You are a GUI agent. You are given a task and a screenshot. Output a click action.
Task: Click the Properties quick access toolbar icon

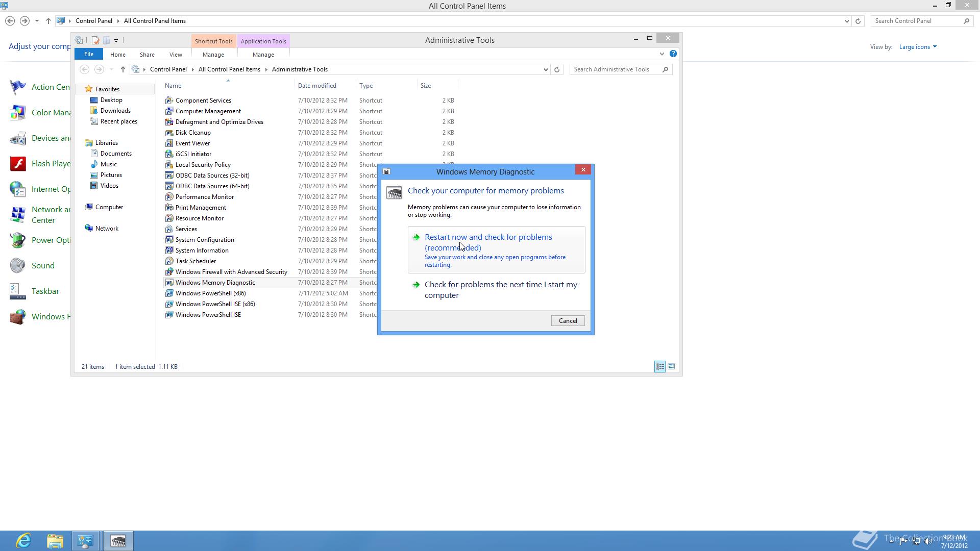[95, 40]
